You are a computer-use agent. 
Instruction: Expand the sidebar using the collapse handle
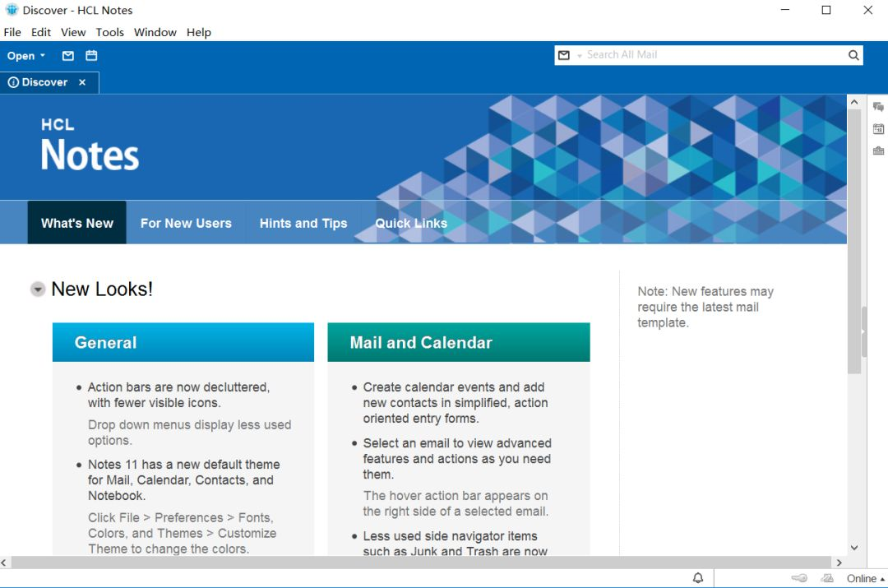point(864,332)
